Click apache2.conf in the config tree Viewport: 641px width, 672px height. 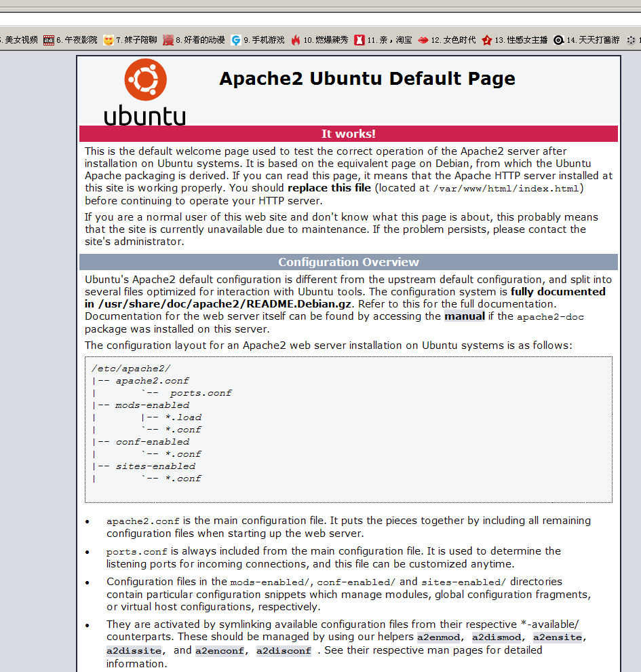[x=152, y=381]
